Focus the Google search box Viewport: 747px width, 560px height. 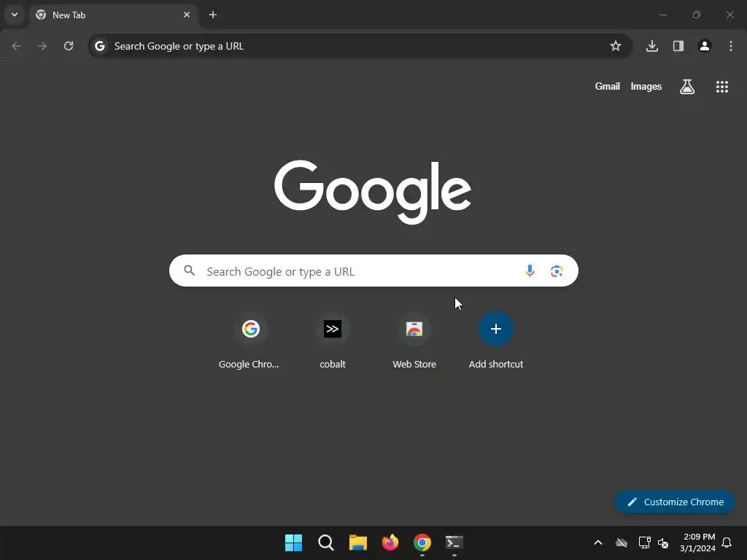click(373, 271)
